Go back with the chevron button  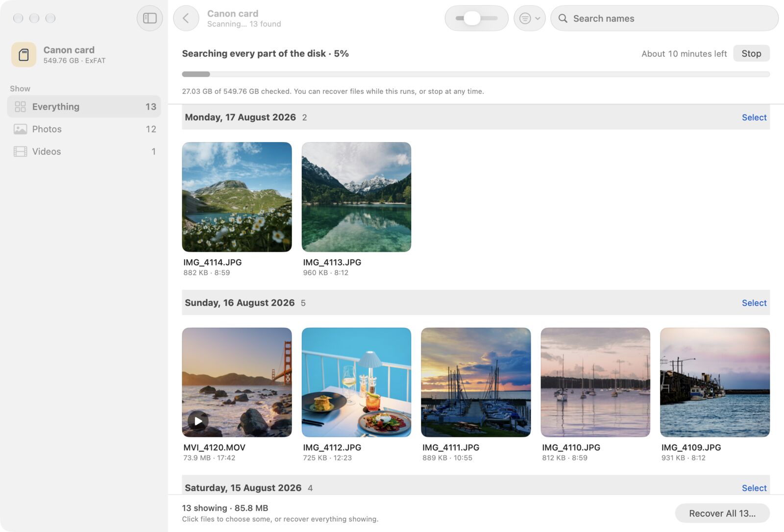(x=186, y=18)
